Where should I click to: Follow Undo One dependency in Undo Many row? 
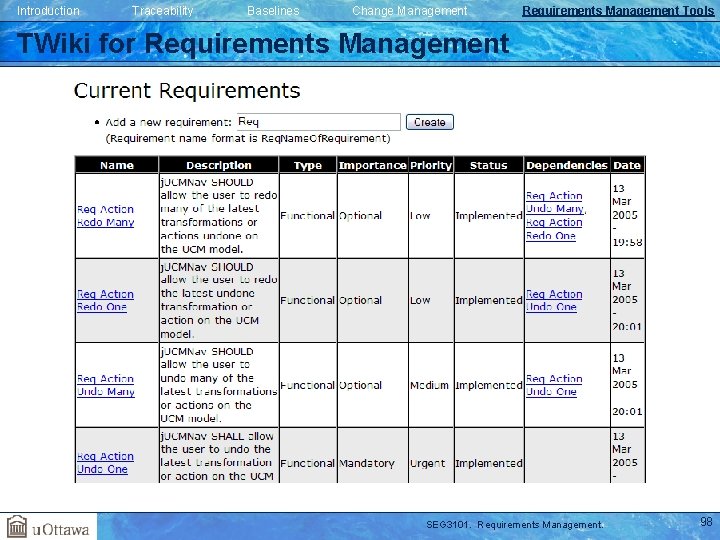[554, 385]
